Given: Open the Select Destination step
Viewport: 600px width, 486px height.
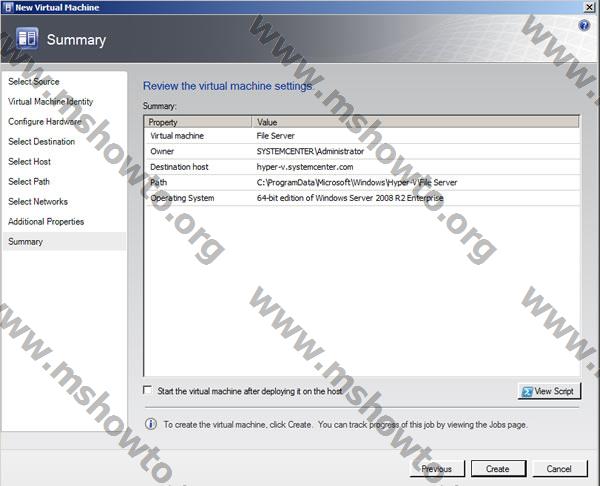Looking at the screenshot, I should click(41, 142).
